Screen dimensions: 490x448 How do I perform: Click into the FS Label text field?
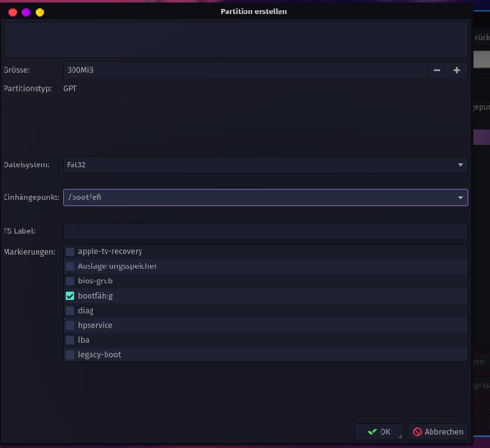pyautogui.click(x=265, y=231)
